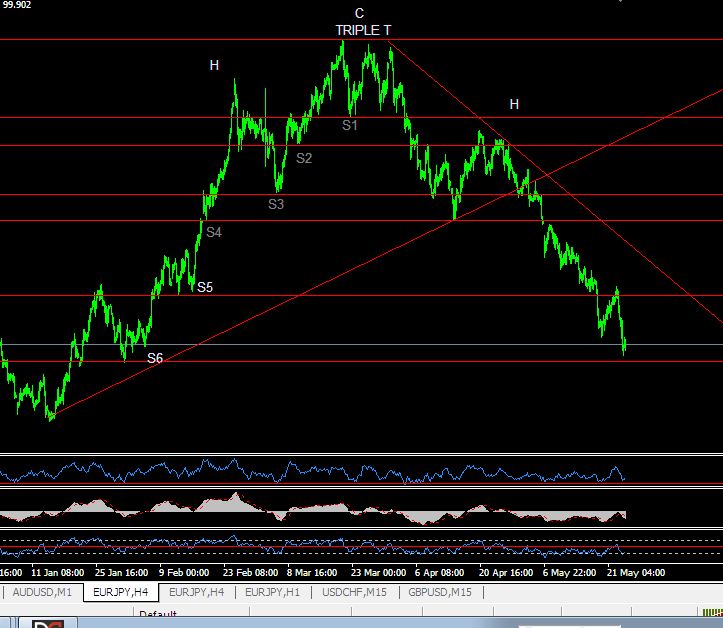Select the inactive EURJPY,H4 tab beside EURJPY,H1

197,592
